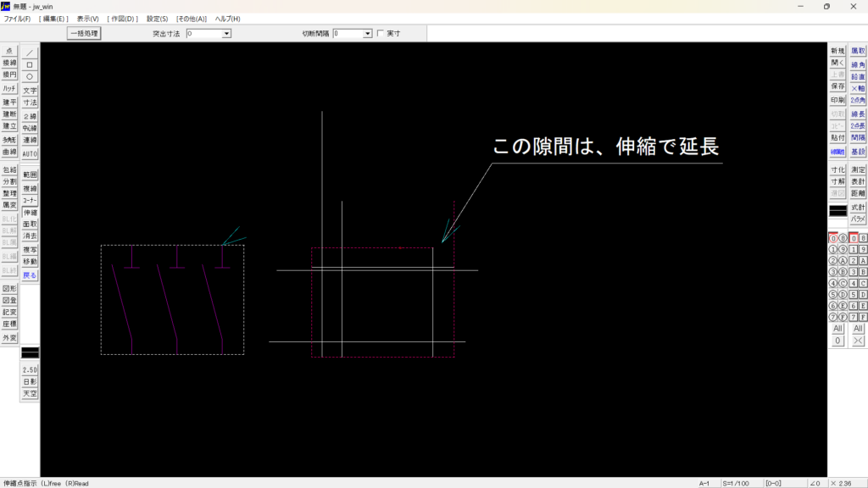Enable the 実寸 checkbox
The image size is (868, 488).
(x=381, y=34)
